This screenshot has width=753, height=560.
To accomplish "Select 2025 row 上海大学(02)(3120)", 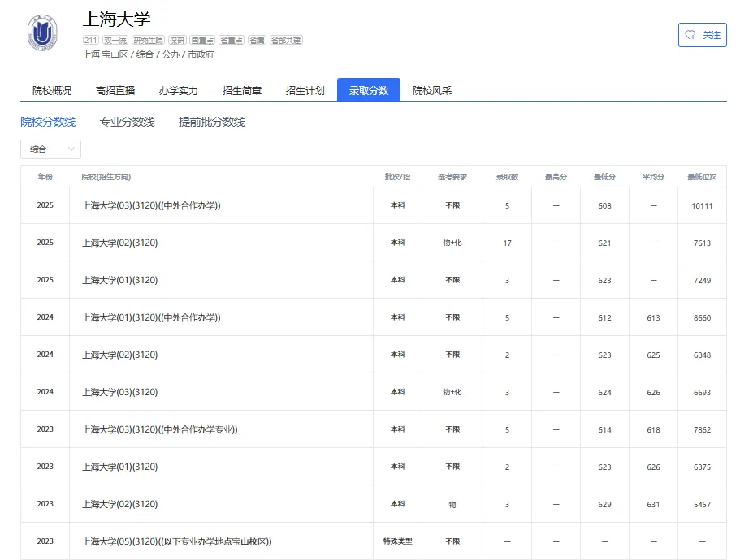I will click(x=374, y=243).
